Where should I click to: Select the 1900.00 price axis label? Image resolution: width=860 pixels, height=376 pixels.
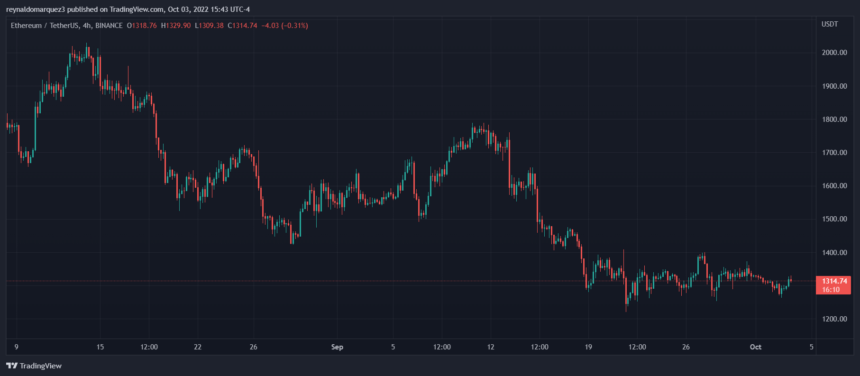click(834, 86)
